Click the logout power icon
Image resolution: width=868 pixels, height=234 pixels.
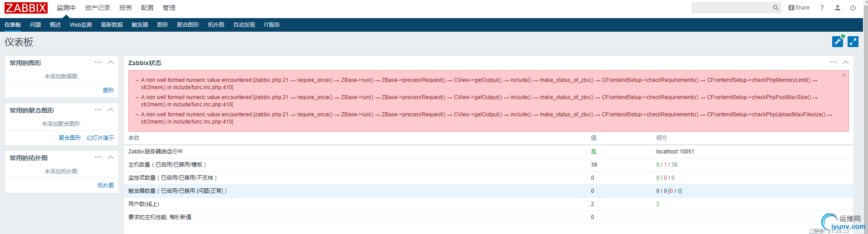(x=853, y=8)
